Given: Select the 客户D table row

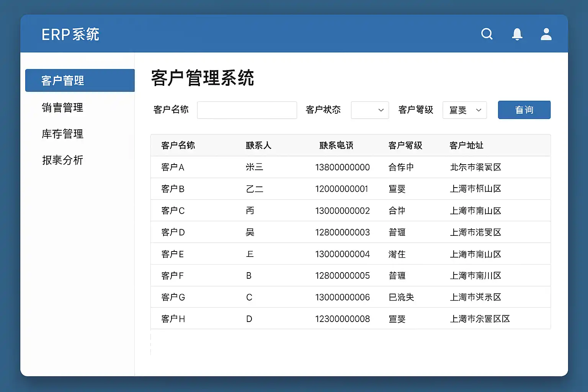Looking at the screenshot, I should 350,232.
